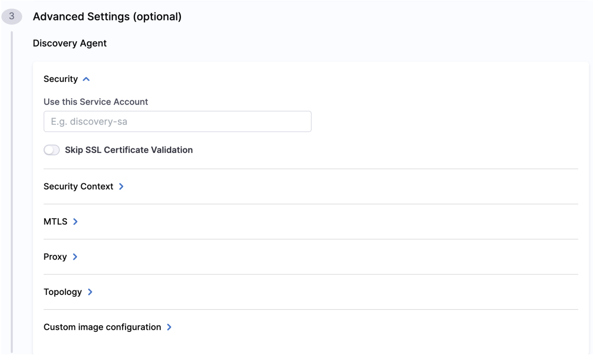Click the Discovery Agent heading

point(69,43)
